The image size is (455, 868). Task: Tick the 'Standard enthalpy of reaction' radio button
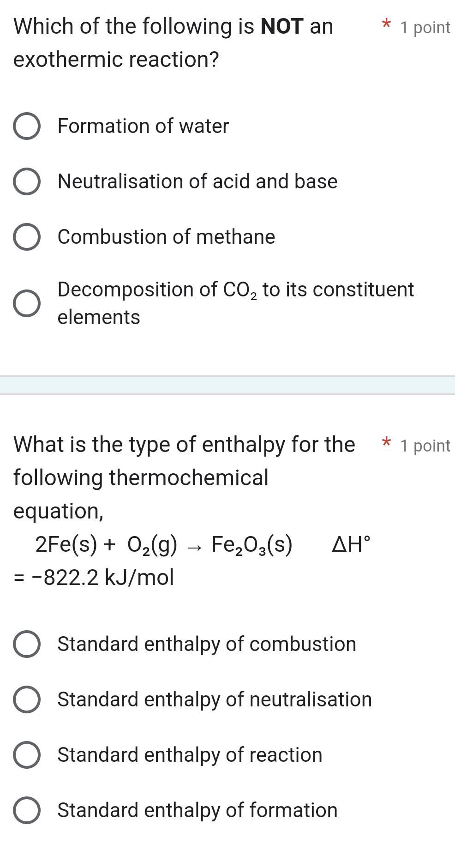pyautogui.click(x=26, y=755)
